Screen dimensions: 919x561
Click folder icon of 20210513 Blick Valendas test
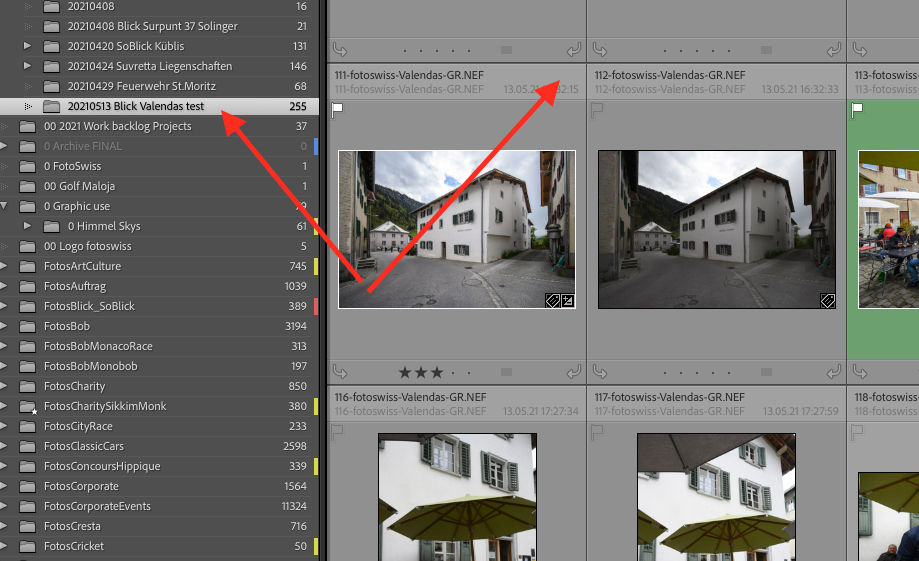[x=52, y=106]
